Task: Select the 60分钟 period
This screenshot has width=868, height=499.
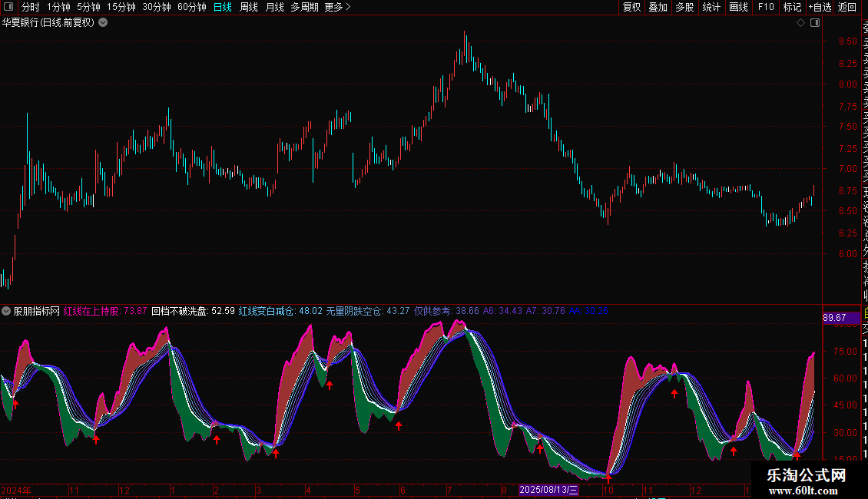Action: (192, 7)
